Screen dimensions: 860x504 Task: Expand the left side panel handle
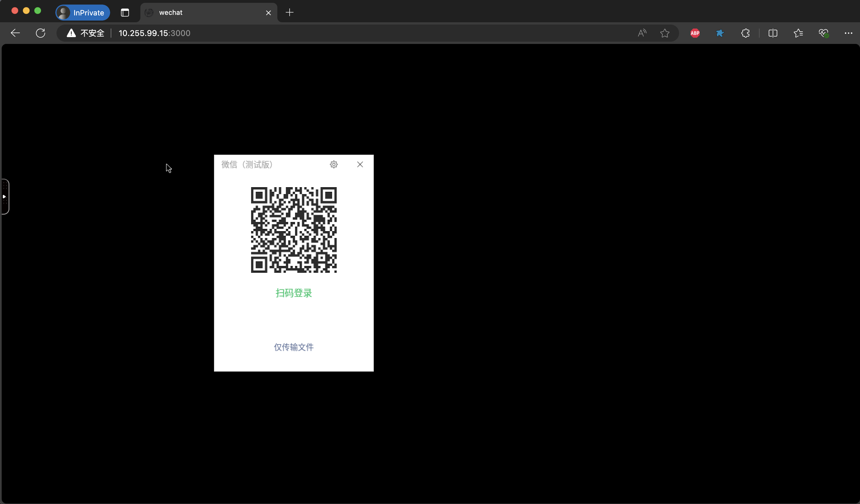(x=5, y=197)
